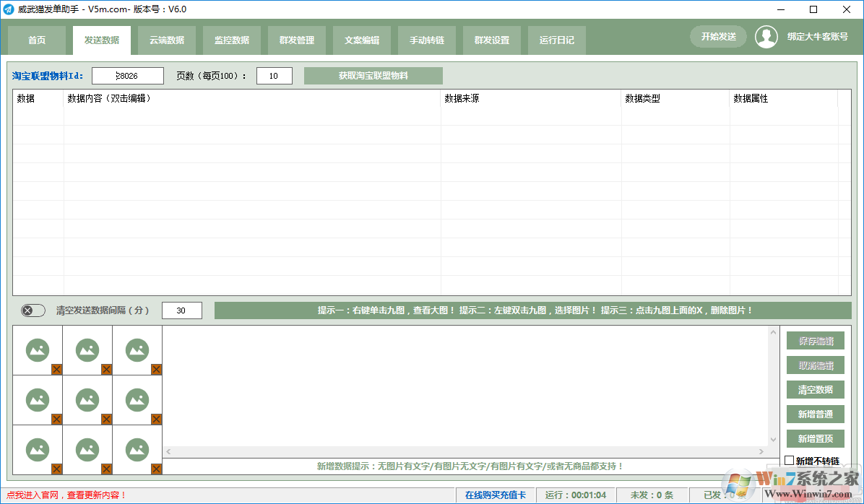Click the 清空数据 button
This screenshot has height=504, width=864.
tap(816, 390)
